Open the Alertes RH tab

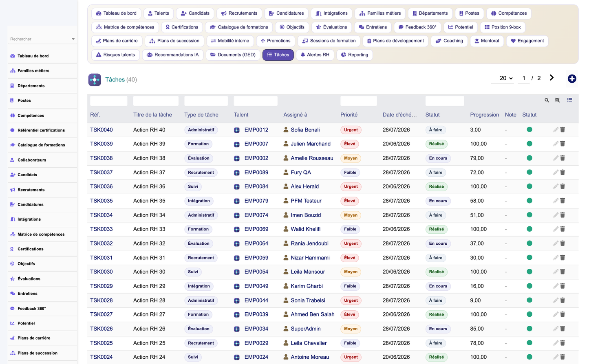(x=315, y=55)
